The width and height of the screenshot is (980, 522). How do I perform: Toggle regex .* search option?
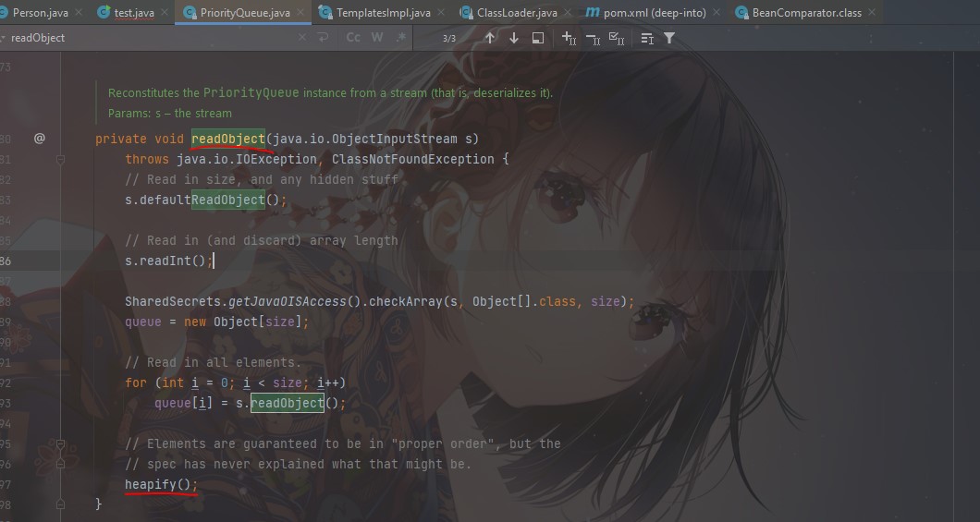coord(400,38)
